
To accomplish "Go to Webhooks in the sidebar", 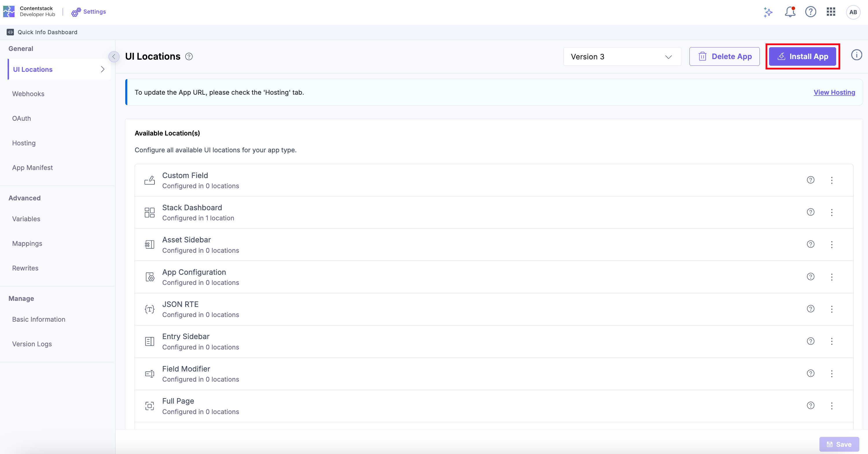I will coord(28,94).
